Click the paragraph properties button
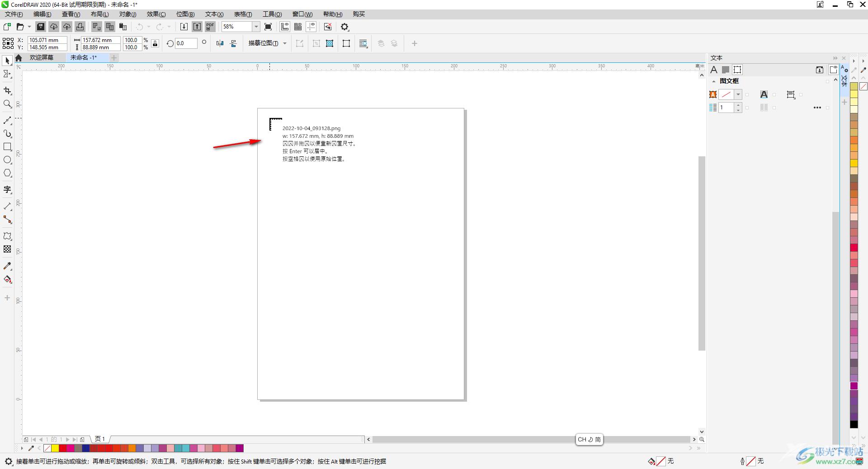This screenshot has width=868, height=469. click(x=726, y=70)
